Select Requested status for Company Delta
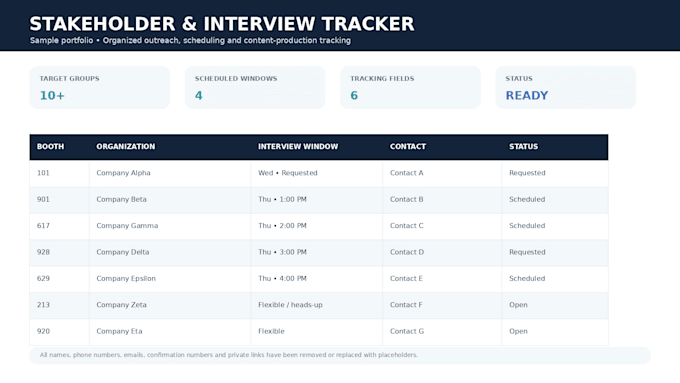The width and height of the screenshot is (680, 383). click(527, 252)
